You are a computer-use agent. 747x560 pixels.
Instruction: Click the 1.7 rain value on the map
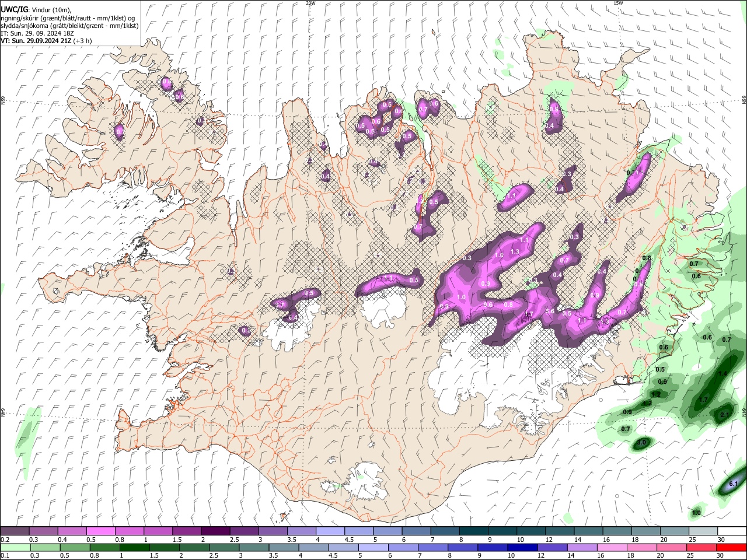click(x=703, y=400)
